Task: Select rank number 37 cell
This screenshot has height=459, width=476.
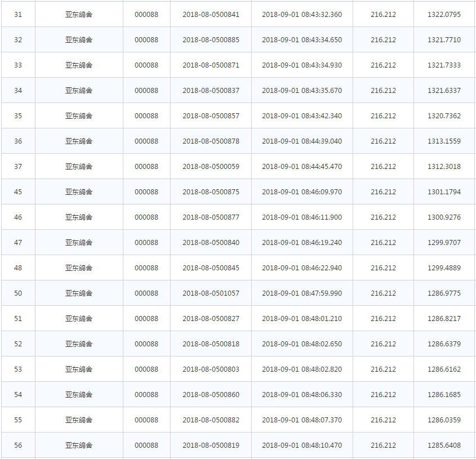Action: (18, 166)
